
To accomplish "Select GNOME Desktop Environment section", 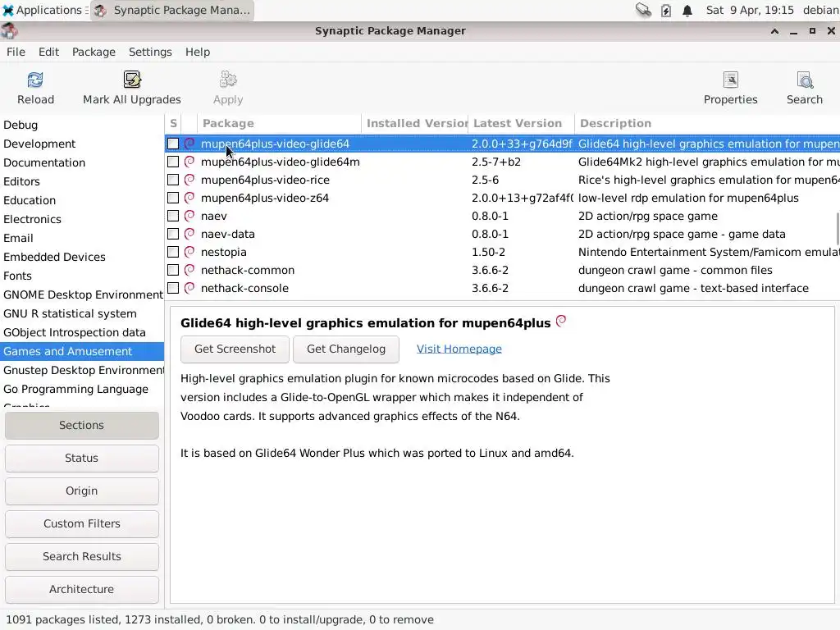I will (82, 294).
